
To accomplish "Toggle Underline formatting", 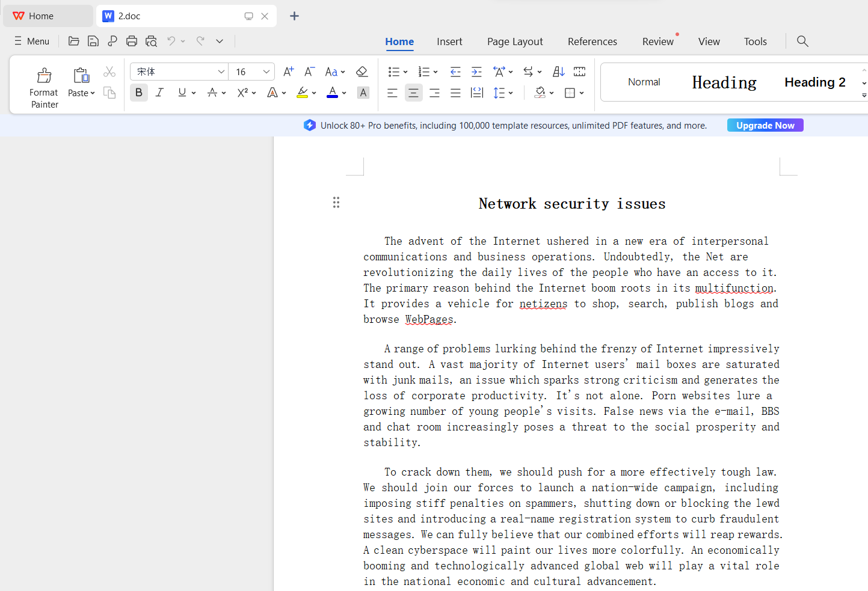I will pos(182,93).
